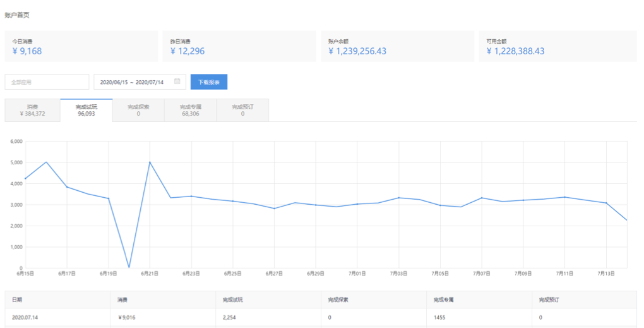The image size is (644, 328).
Task: Click the 6月25日 axis label
Action: point(232,273)
